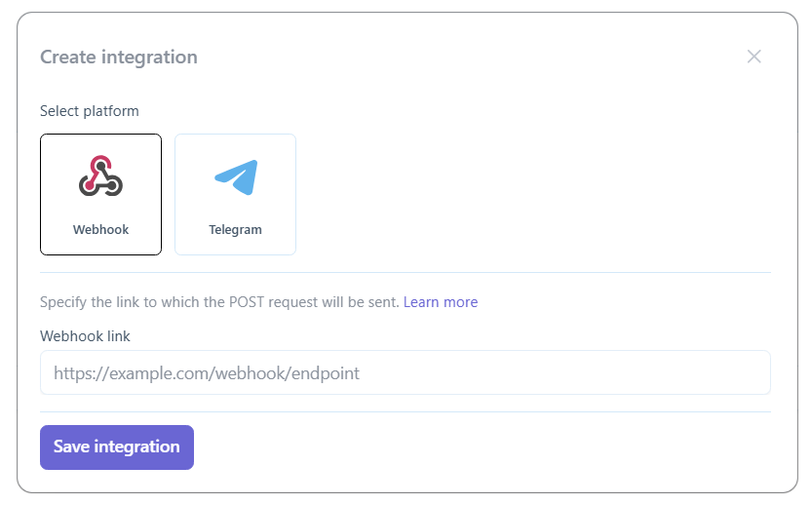Image resolution: width=812 pixels, height=505 pixels.
Task: Click empty space right of the Telegram card
Action: (533, 194)
